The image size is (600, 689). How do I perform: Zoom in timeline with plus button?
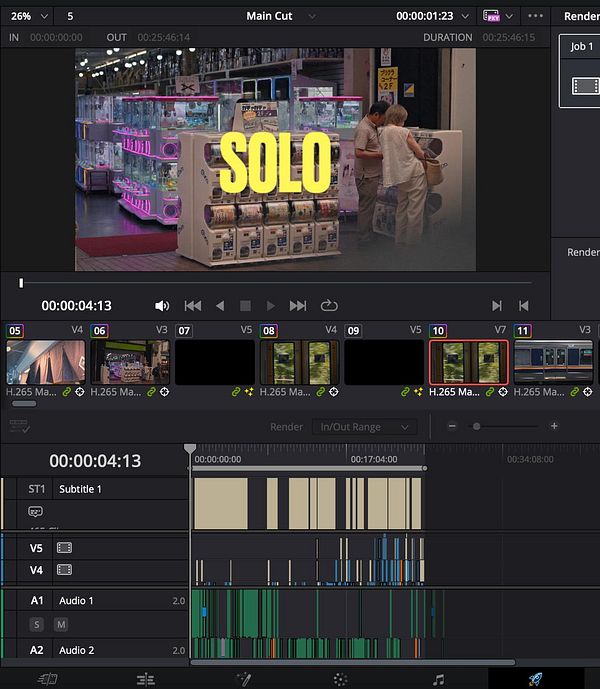pos(554,426)
